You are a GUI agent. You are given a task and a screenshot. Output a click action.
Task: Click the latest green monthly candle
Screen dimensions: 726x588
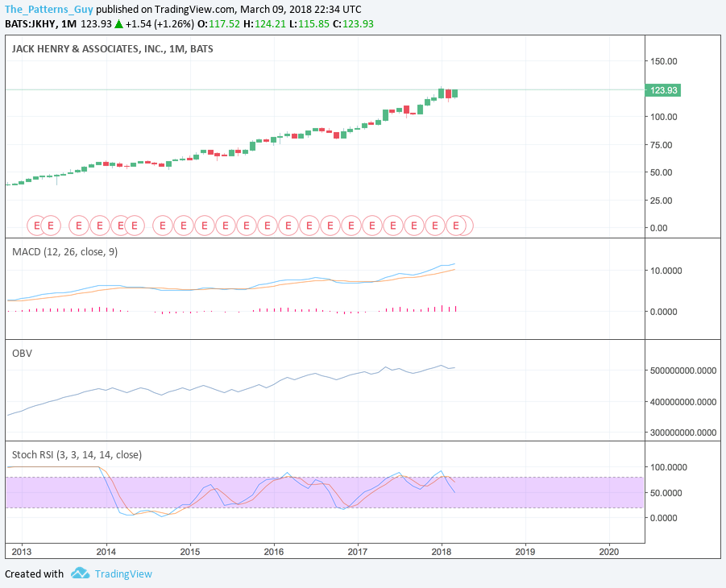[x=455, y=93]
